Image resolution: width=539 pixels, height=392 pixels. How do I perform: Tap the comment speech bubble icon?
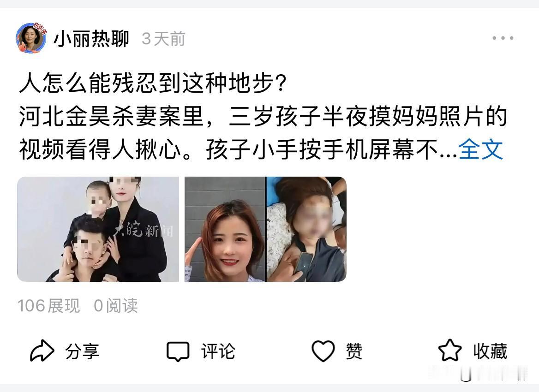tap(178, 351)
